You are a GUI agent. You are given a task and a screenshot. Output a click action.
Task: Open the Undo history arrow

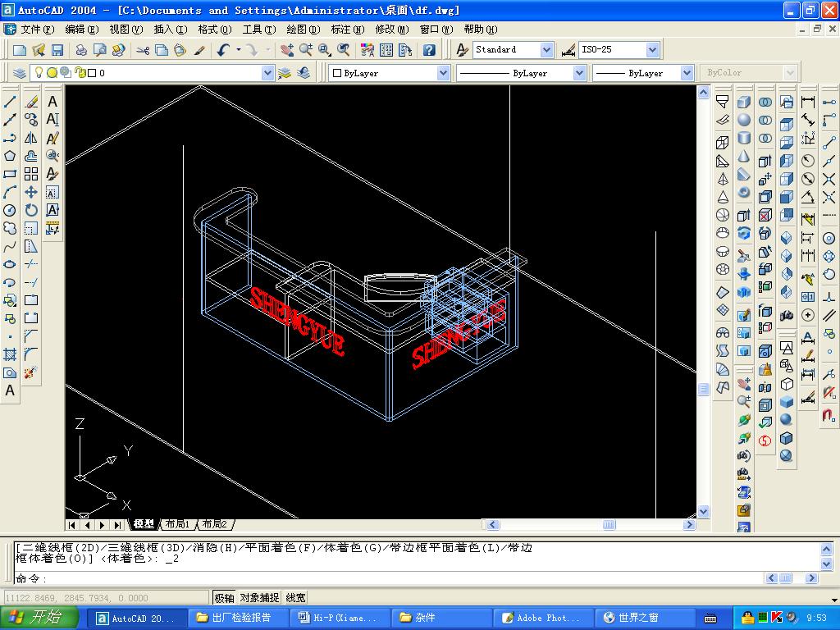239,50
